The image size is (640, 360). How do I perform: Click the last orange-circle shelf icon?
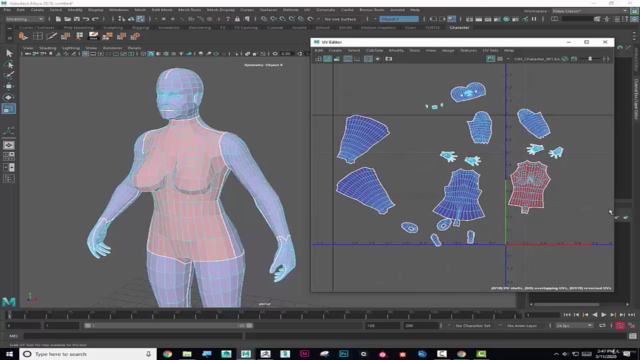[x=135, y=36]
